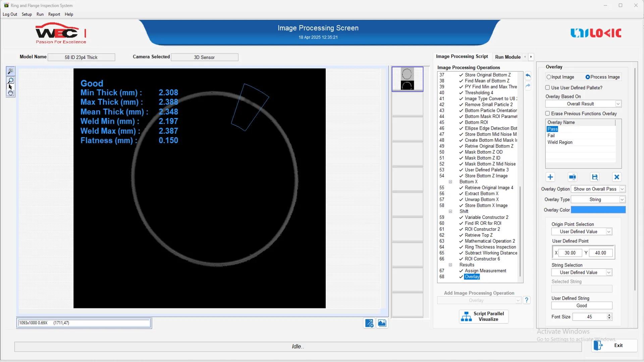Click the rename overlay icon
Screen dimensions: 644x362
coord(572,177)
